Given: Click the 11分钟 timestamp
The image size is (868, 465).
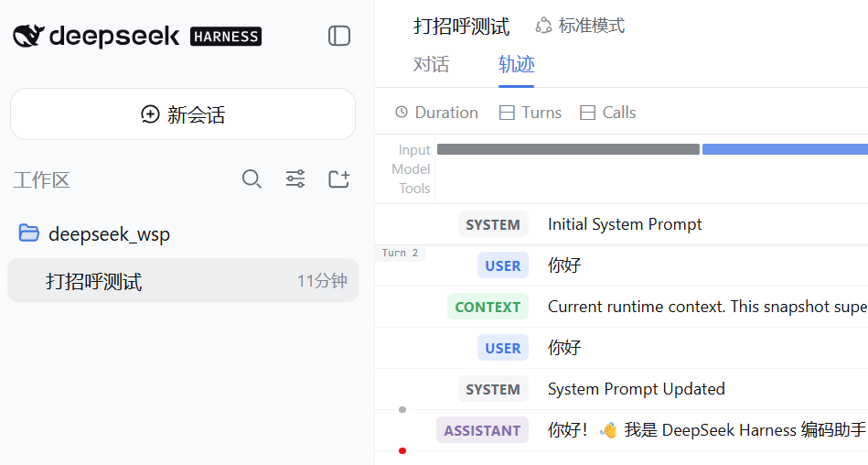Looking at the screenshot, I should [x=322, y=281].
